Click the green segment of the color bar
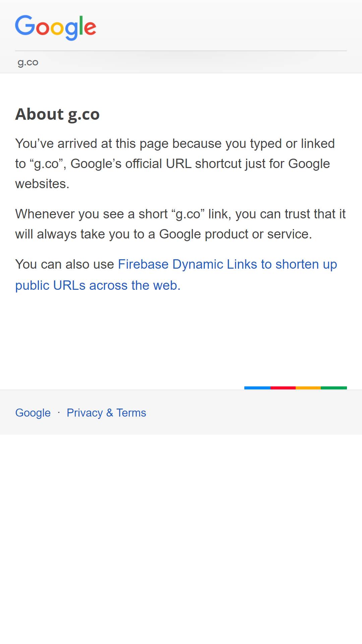 click(334, 388)
